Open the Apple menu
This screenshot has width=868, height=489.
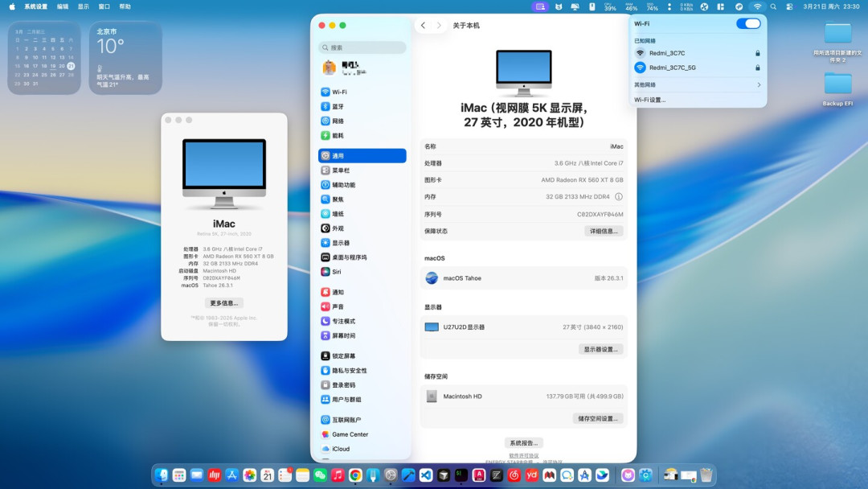pos(11,6)
